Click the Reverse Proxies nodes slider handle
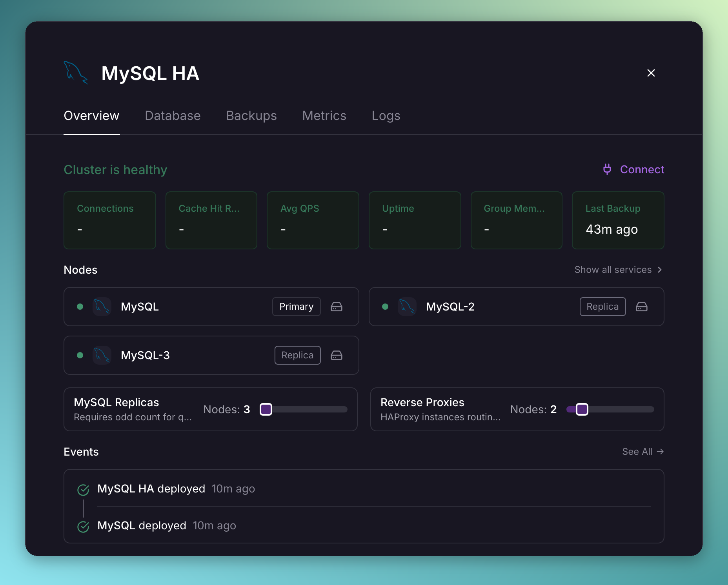 click(582, 409)
